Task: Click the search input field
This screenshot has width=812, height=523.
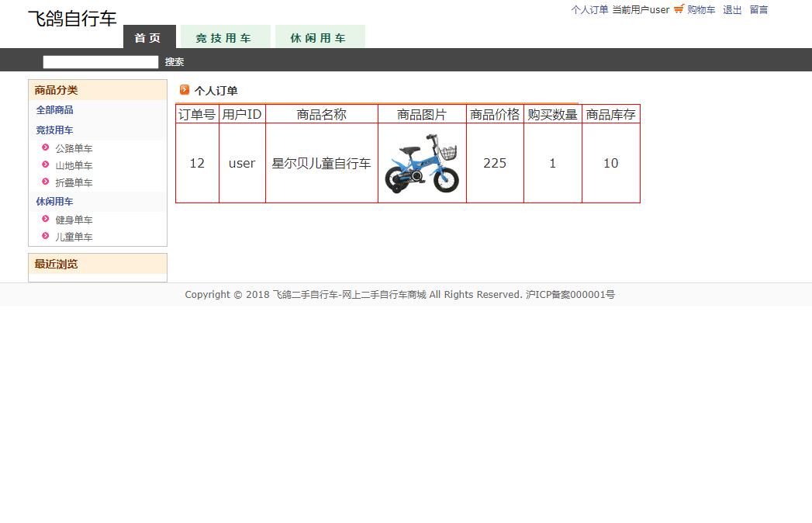Action: (x=101, y=62)
